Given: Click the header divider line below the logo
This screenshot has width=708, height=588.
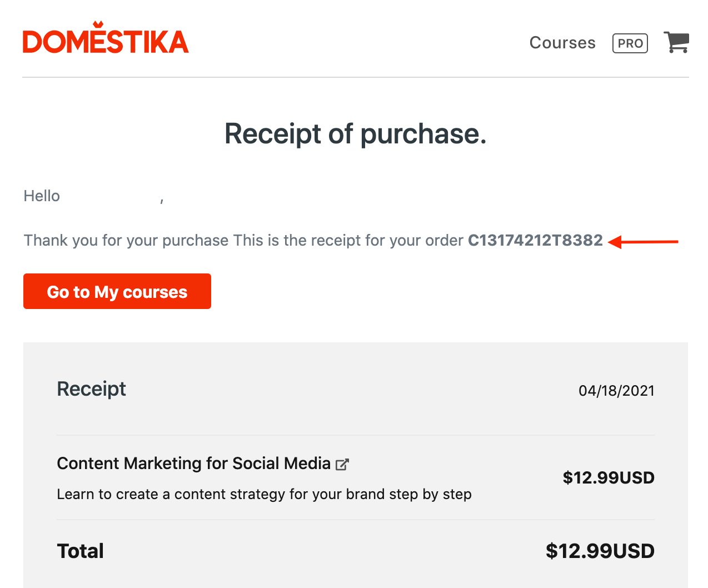Looking at the screenshot, I should (x=356, y=77).
